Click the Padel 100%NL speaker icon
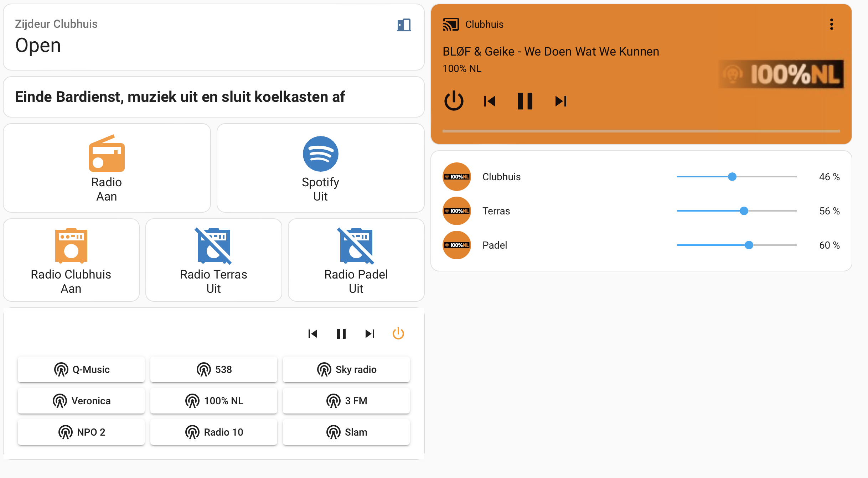The height and width of the screenshot is (478, 868). 456,245
